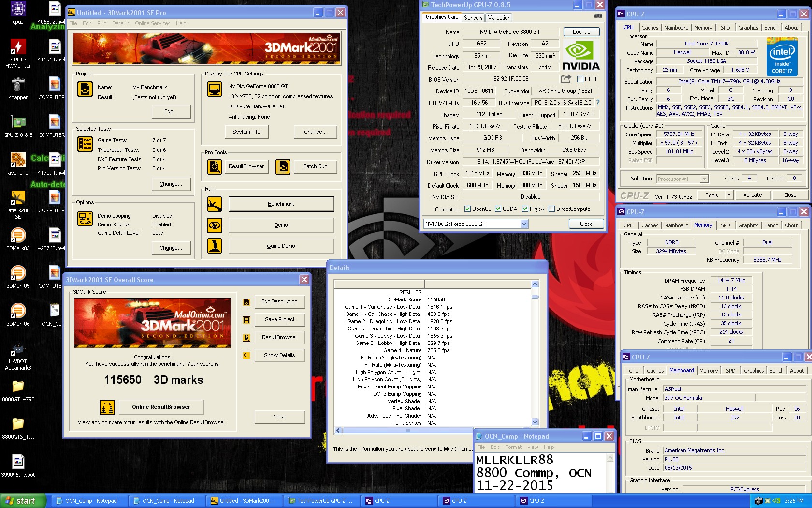This screenshot has height=508, width=812.
Task: Click the Bus Interface question mark in GPU-Z
Action: tap(598, 103)
